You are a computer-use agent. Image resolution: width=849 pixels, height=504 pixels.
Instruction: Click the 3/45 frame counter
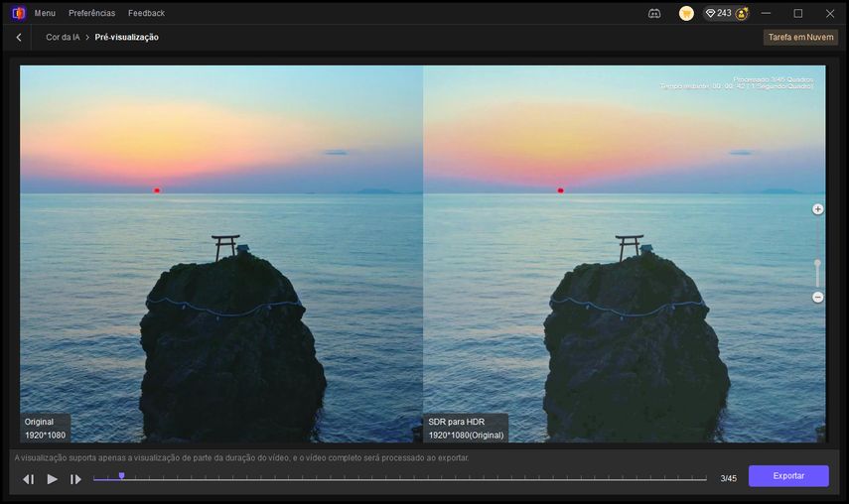pos(728,478)
